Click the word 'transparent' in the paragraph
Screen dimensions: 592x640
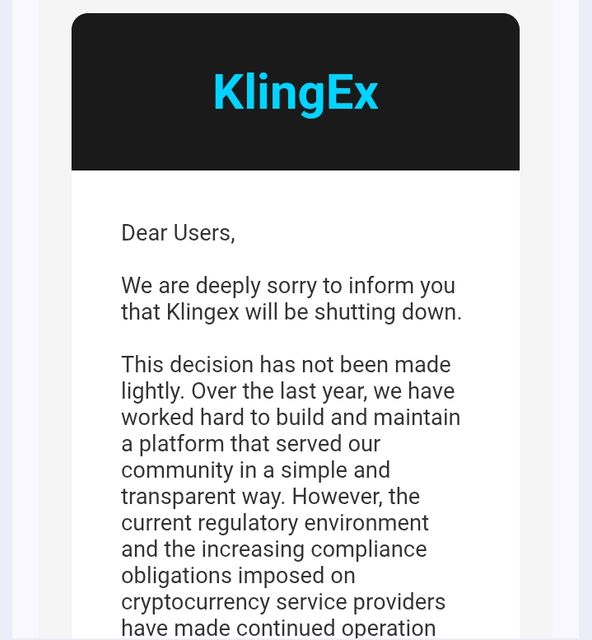(178, 497)
